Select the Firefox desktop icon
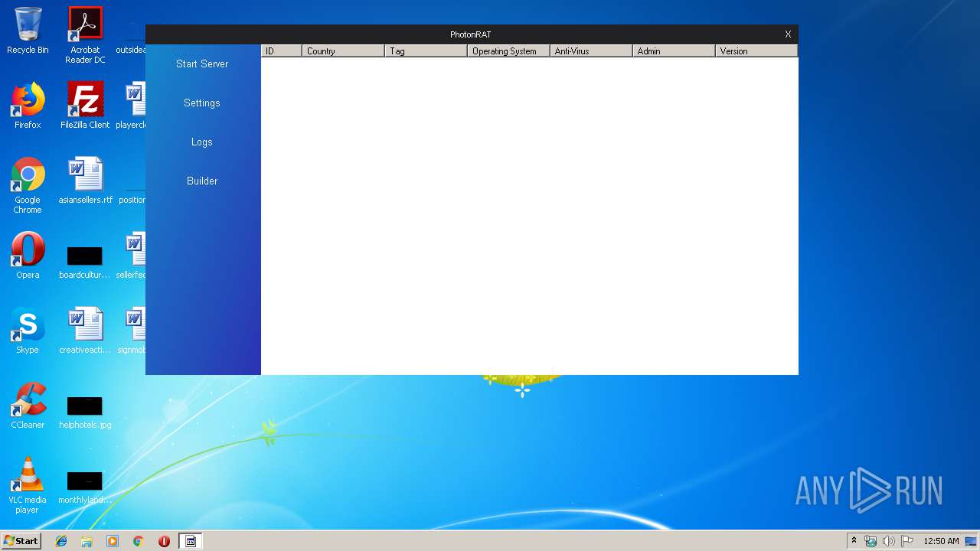Screen dimensions: 980x551 pyautogui.click(x=28, y=106)
